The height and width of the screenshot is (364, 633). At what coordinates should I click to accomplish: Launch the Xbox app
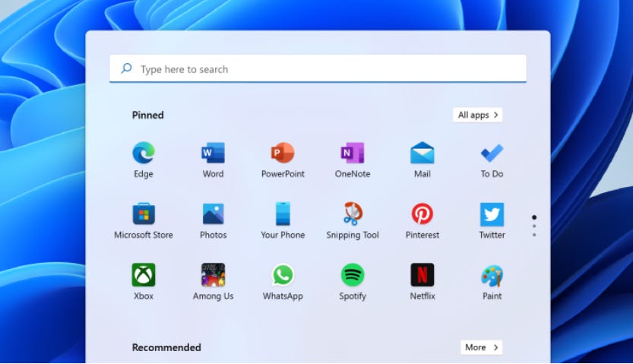144,282
